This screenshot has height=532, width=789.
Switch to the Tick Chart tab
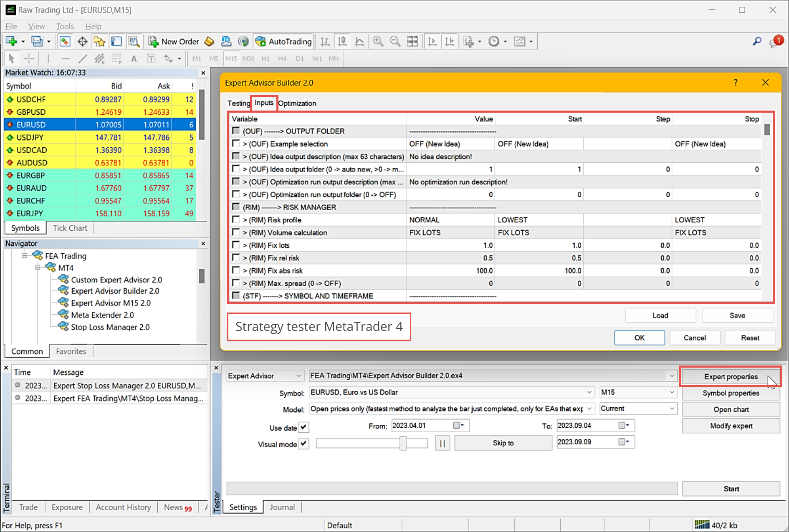tap(70, 228)
